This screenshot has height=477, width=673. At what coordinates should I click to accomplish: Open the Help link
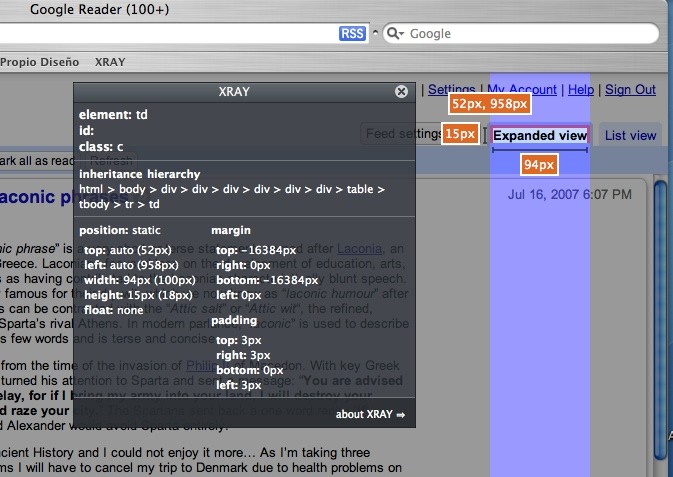coord(581,89)
